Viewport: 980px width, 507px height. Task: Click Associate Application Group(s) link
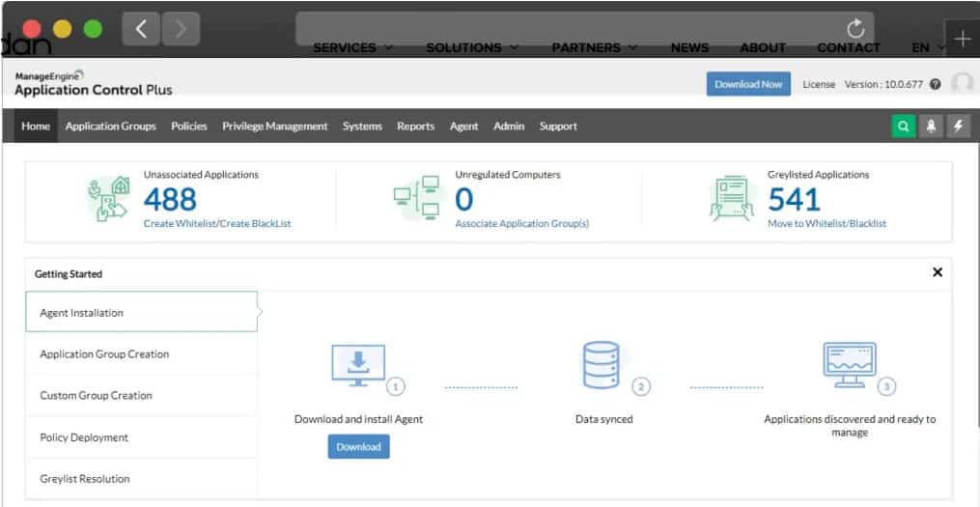click(522, 223)
